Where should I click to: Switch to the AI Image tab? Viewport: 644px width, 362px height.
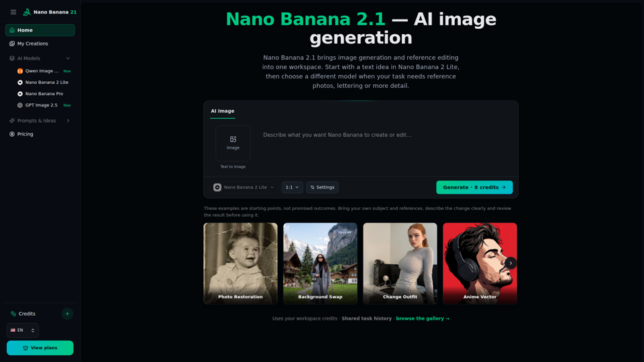click(x=223, y=111)
